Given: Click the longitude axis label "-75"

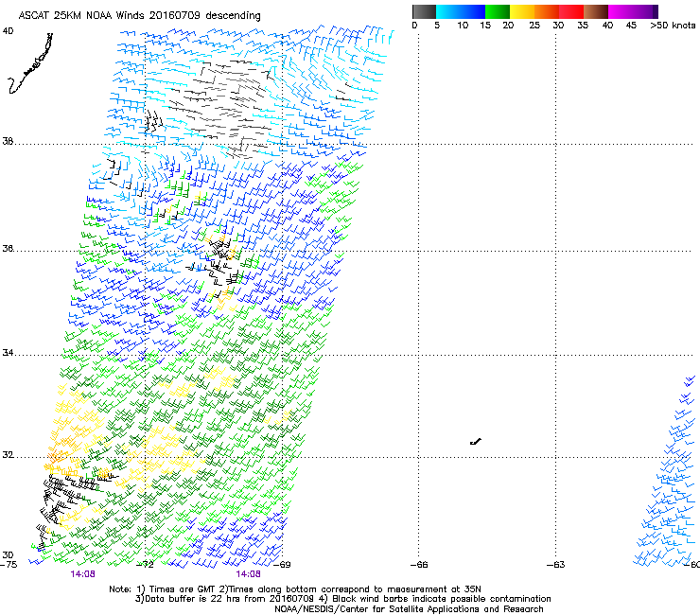Looking at the screenshot, I should pos(9,565).
